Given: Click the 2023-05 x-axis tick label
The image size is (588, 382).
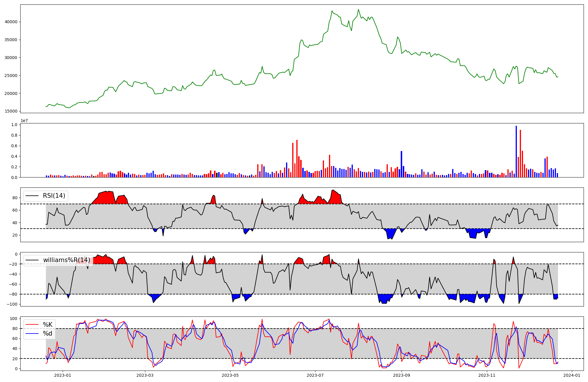Looking at the screenshot, I should click(230, 375).
